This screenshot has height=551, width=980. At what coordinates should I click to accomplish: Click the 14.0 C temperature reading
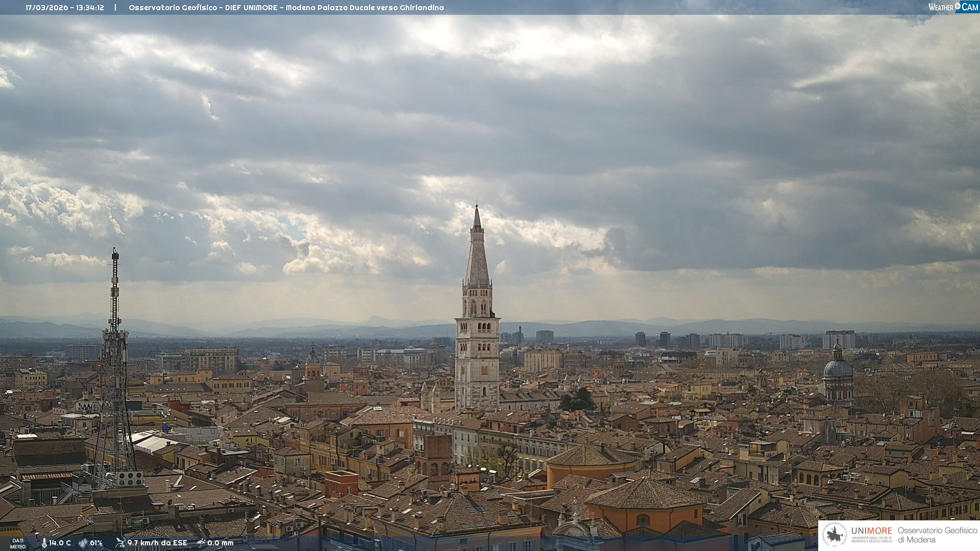coord(60,543)
